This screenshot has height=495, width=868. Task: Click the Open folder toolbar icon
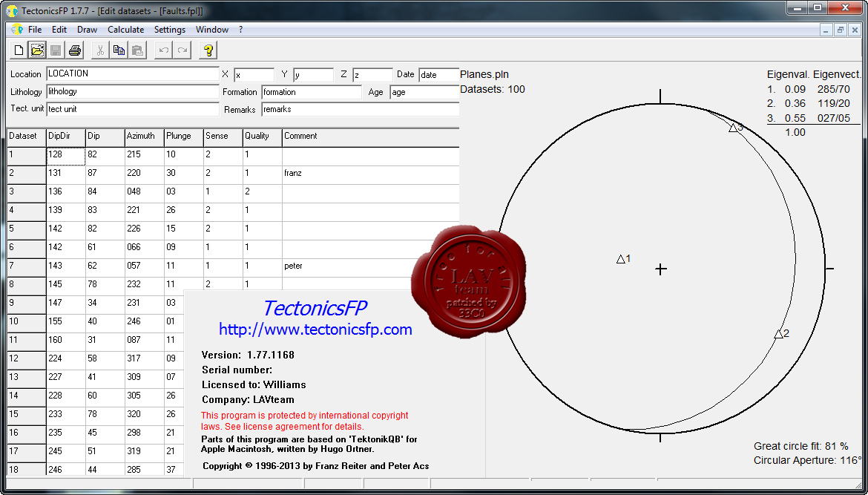[37, 50]
